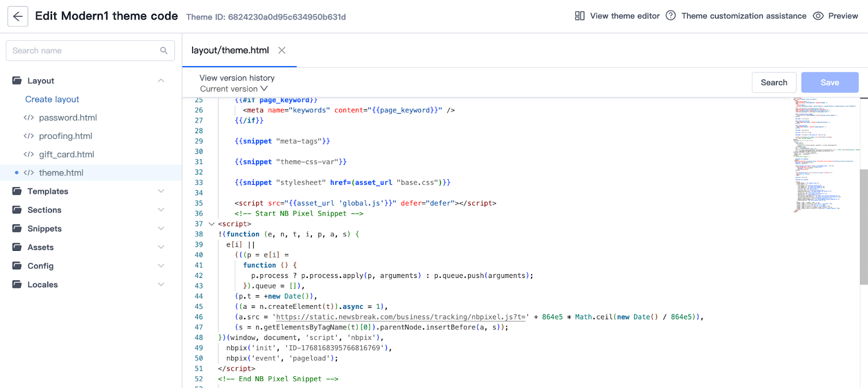868x388 pixels.
Task: Open gift_card.html in the file tree
Action: click(x=67, y=154)
